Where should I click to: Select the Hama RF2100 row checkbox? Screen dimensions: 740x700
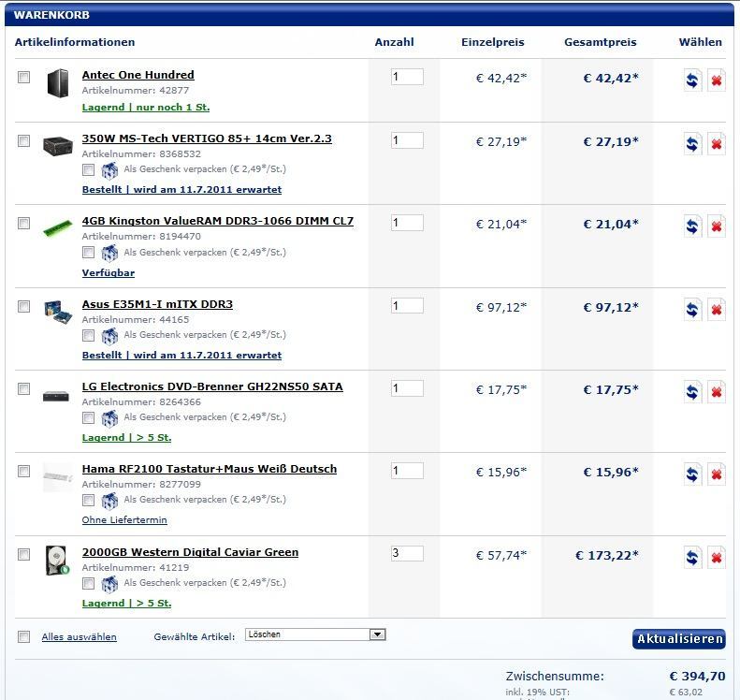[23, 472]
